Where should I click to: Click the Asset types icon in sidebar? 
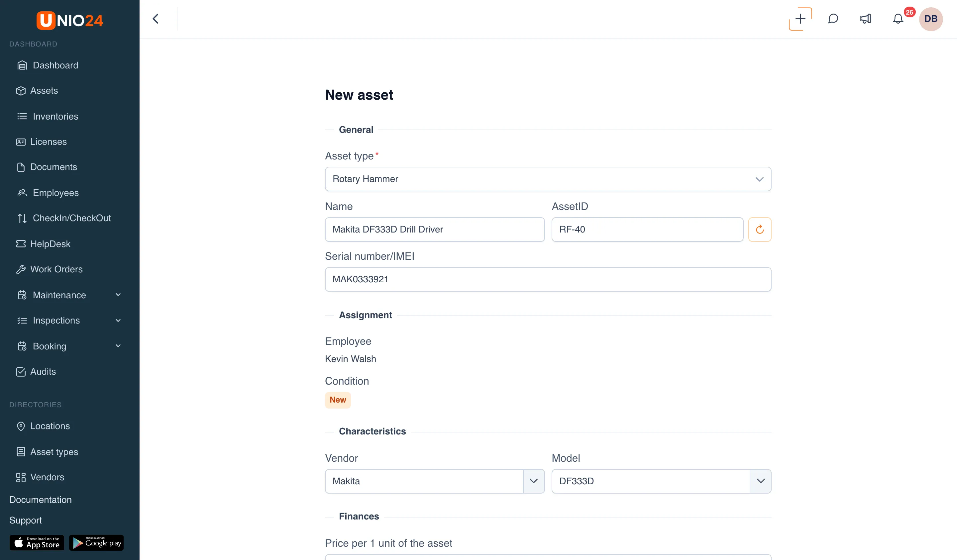[21, 452]
